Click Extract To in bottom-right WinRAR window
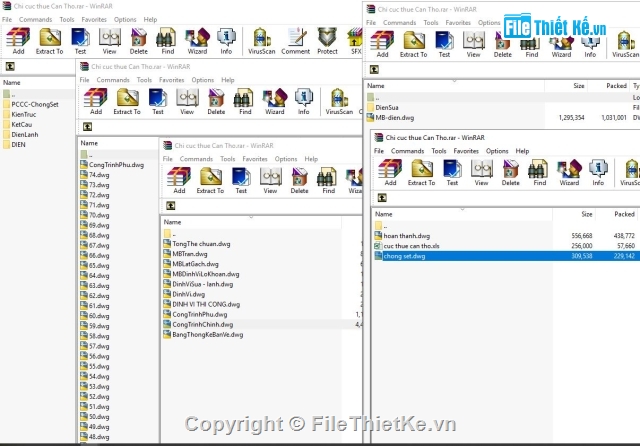The image size is (640, 446). coord(421,173)
